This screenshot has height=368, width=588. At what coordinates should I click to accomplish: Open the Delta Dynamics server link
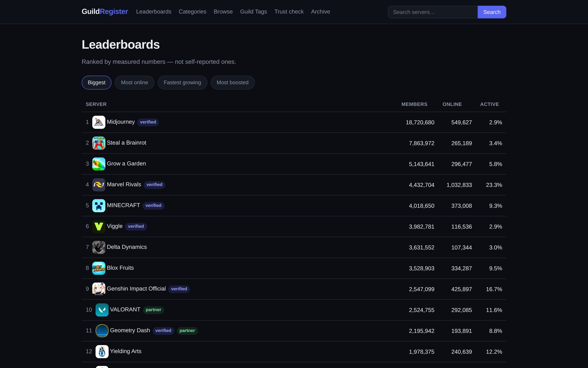[127, 247]
